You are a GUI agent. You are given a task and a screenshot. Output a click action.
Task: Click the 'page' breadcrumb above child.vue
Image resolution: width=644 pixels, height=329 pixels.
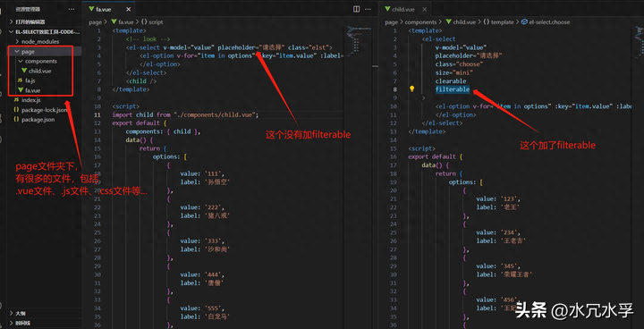tap(392, 22)
